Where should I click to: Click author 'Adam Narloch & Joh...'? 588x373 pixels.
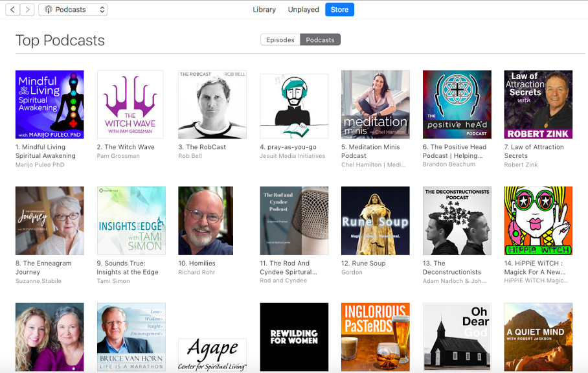pyautogui.click(x=455, y=281)
